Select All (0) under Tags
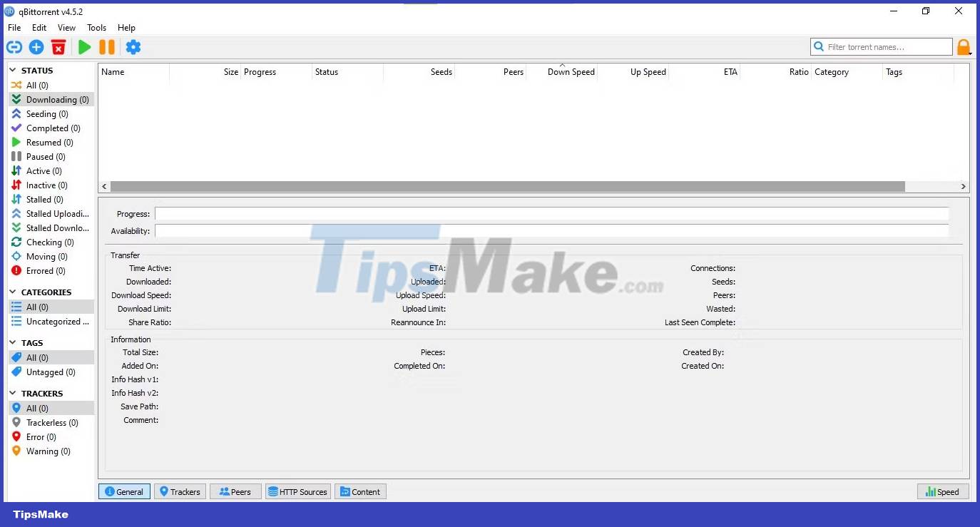980x527 pixels. [x=51, y=357]
